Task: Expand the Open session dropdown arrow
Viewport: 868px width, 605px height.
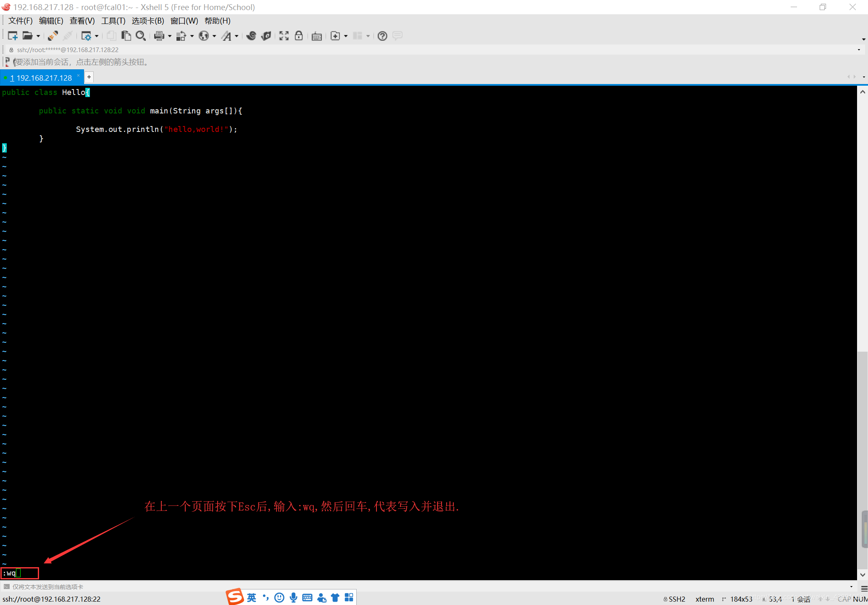Action: point(38,36)
